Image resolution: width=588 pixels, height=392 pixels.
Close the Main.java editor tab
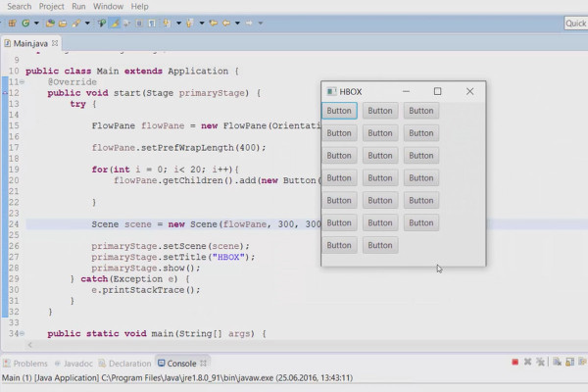(x=55, y=43)
